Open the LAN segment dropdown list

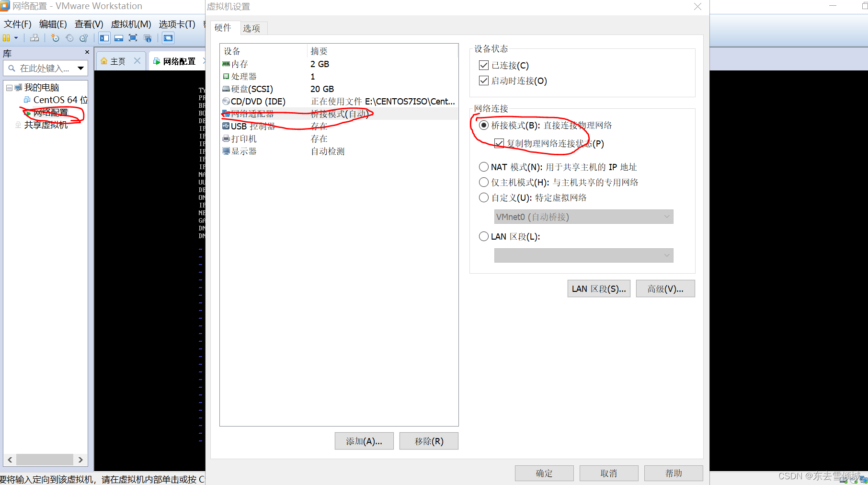[583, 255]
